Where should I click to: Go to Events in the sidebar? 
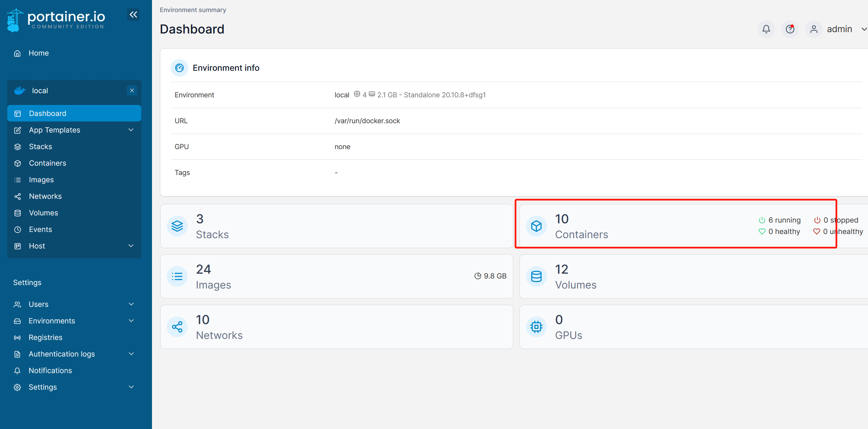40,230
